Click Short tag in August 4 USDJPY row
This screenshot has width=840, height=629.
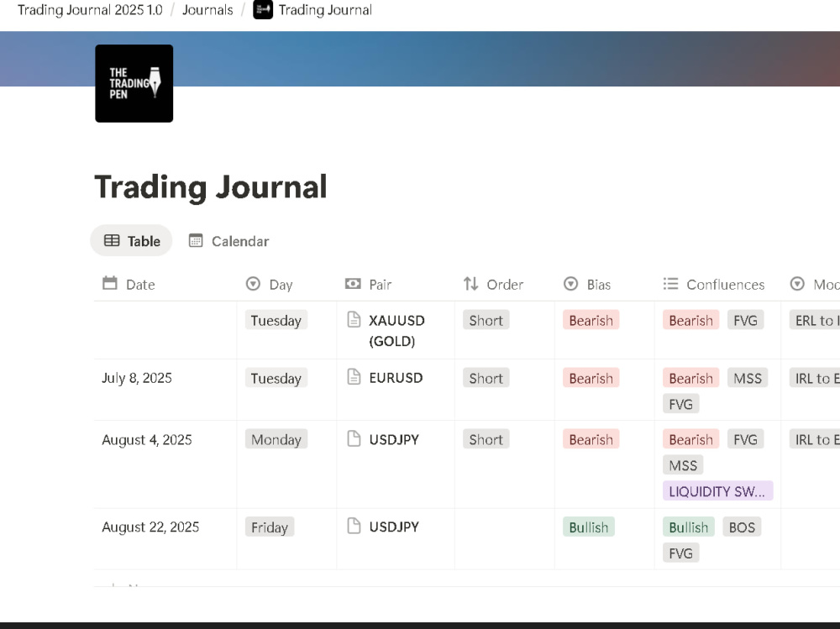486,439
